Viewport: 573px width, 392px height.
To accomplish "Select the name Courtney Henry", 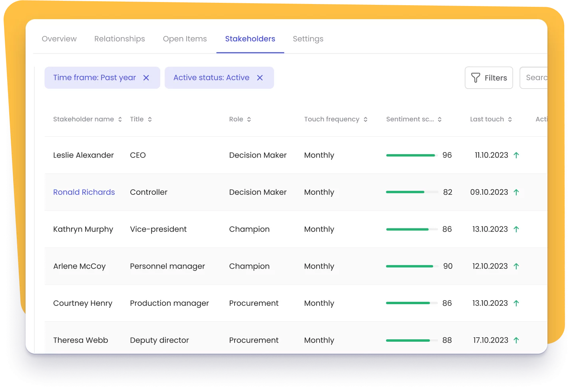I will (x=83, y=303).
